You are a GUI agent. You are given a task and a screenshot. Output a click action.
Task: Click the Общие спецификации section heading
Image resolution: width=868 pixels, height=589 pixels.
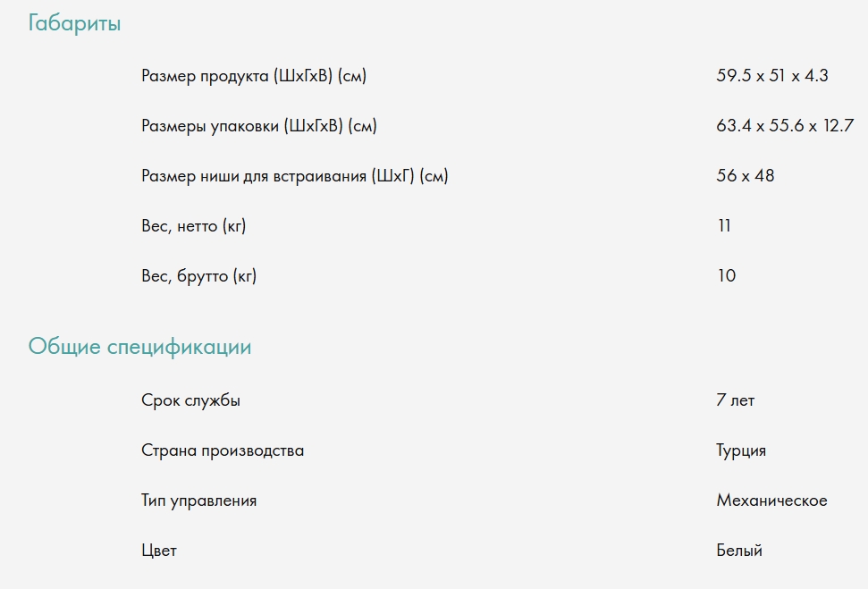[x=139, y=347]
